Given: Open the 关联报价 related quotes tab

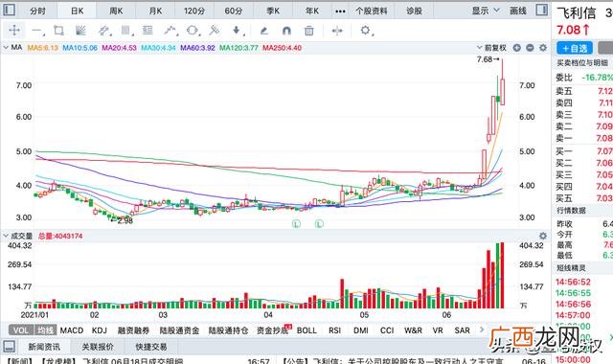Looking at the screenshot, I should click(98, 347).
